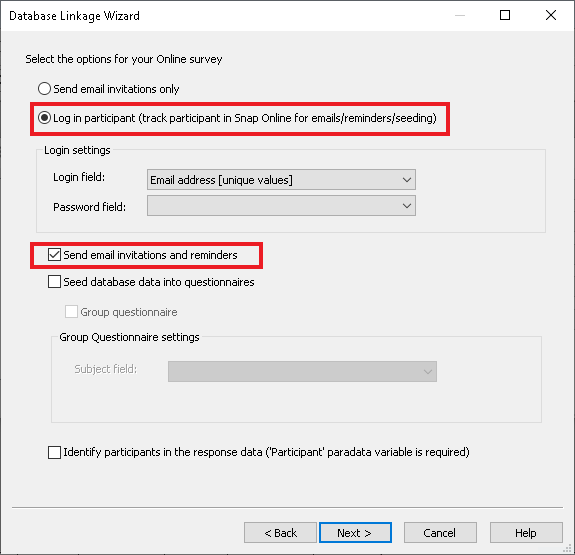The width and height of the screenshot is (575, 555).
Task: Maximize the Database Linkage Wizard window
Action: point(505,15)
